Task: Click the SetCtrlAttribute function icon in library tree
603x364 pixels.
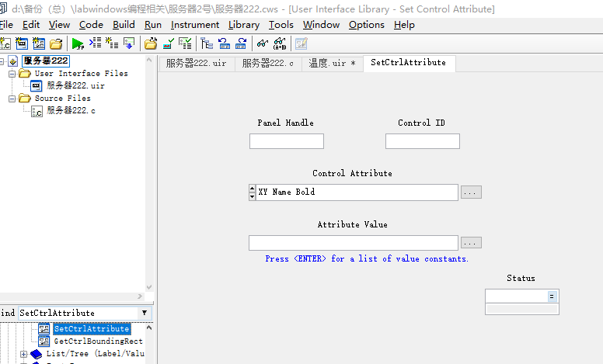Action: 44,328
